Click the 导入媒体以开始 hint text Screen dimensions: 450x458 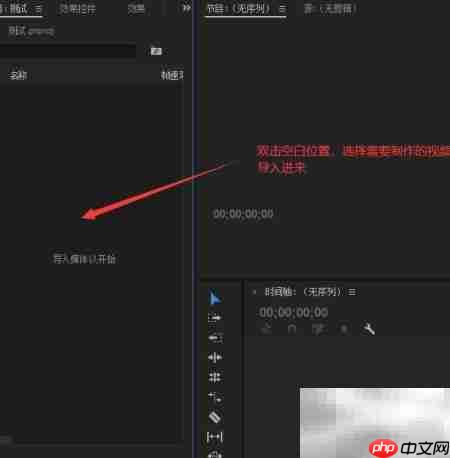tap(85, 259)
